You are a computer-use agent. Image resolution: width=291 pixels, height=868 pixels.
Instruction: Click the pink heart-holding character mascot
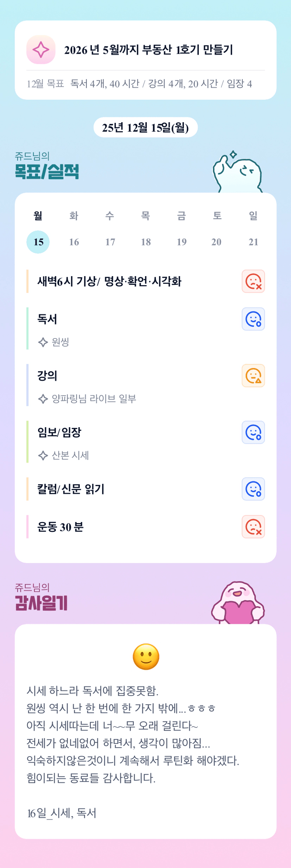238,603
